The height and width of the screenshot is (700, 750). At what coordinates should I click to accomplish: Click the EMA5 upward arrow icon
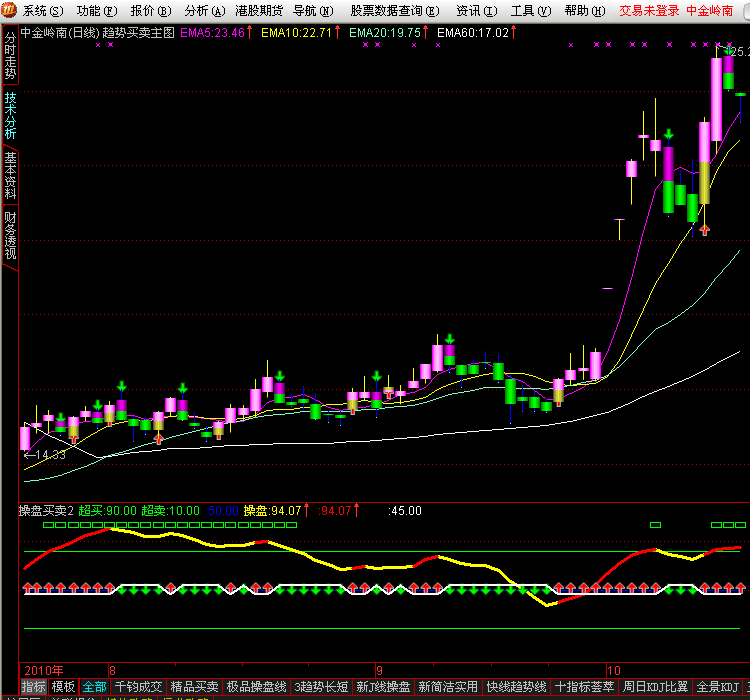click(251, 31)
